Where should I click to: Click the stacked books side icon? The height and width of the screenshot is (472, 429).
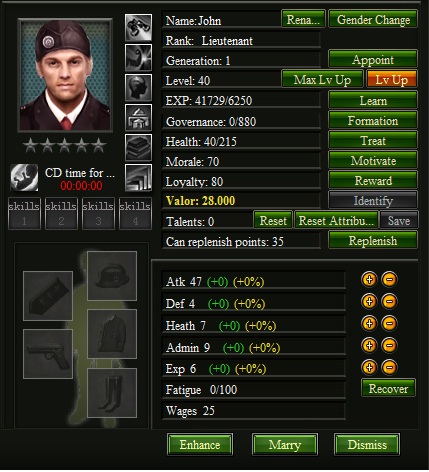click(x=138, y=147)
